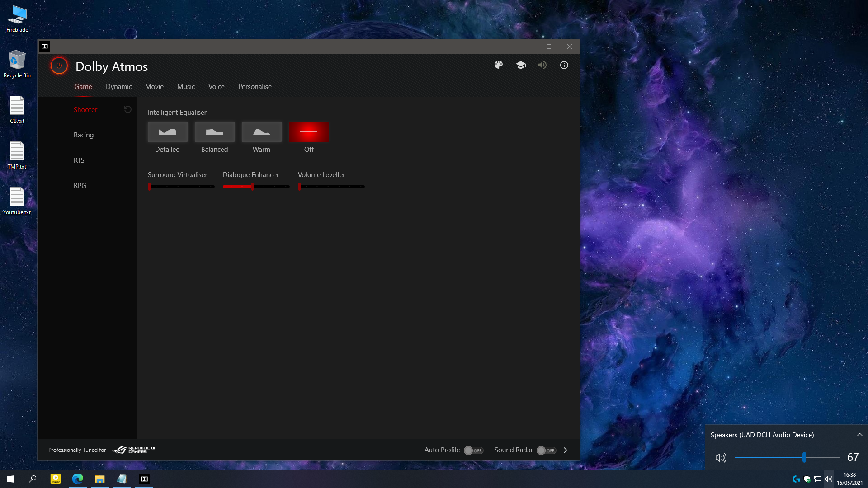Click the Professionally Tuned for text
This screenshot has height=488, width=868.
[77, 450]
